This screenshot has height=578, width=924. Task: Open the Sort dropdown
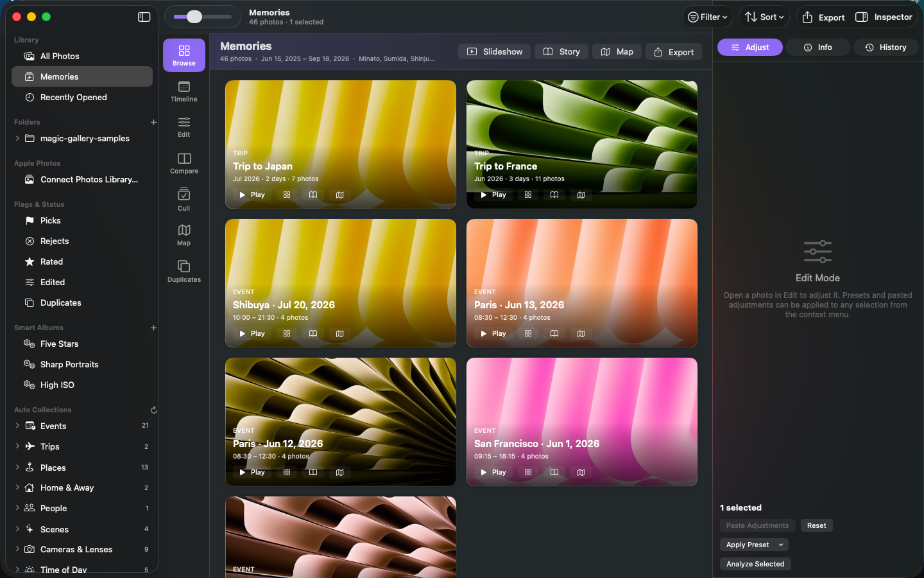click(764, 17)
